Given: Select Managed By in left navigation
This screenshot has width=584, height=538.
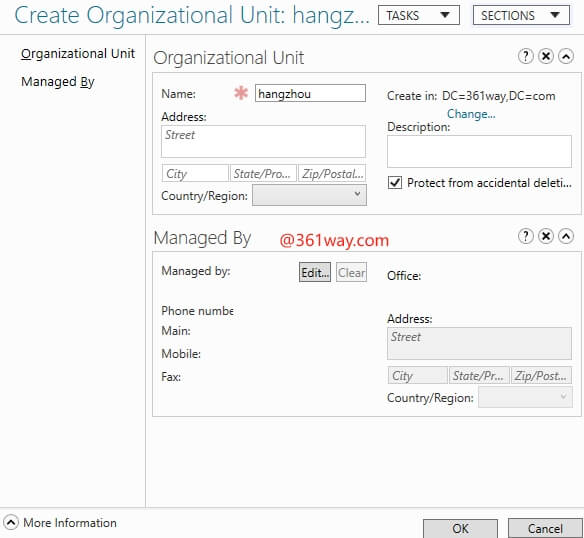Looking at the screenshot, I should tap(58, 82).
